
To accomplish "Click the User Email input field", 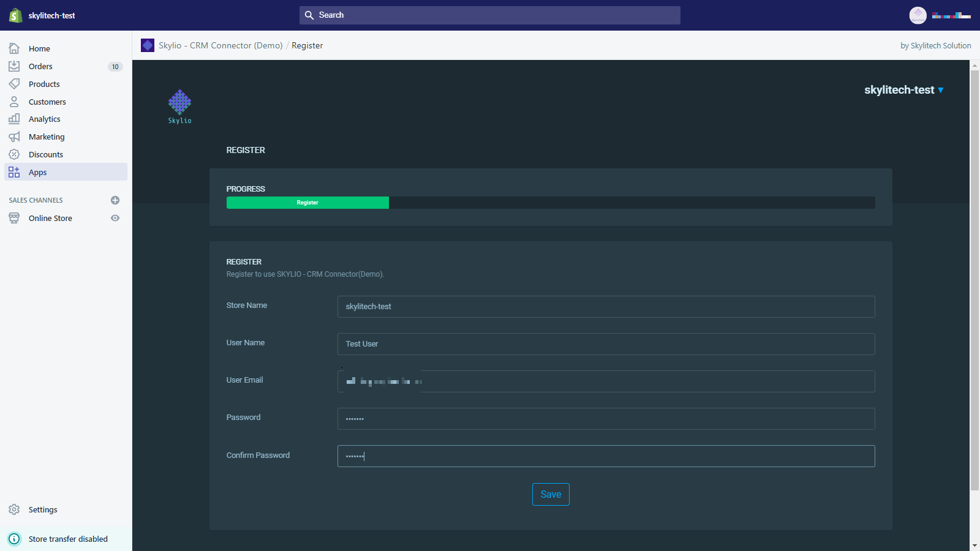I will [x=606, y=381].
